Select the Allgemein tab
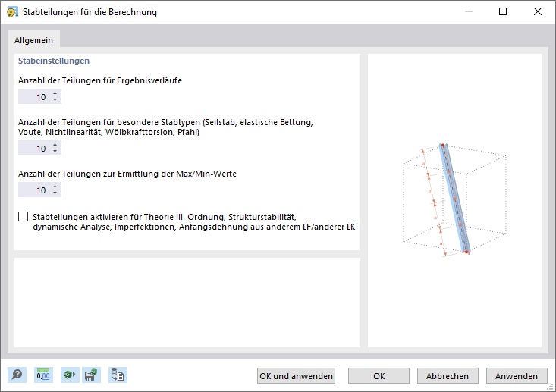This screenshot has height=392, width=556. coord(33,40)
